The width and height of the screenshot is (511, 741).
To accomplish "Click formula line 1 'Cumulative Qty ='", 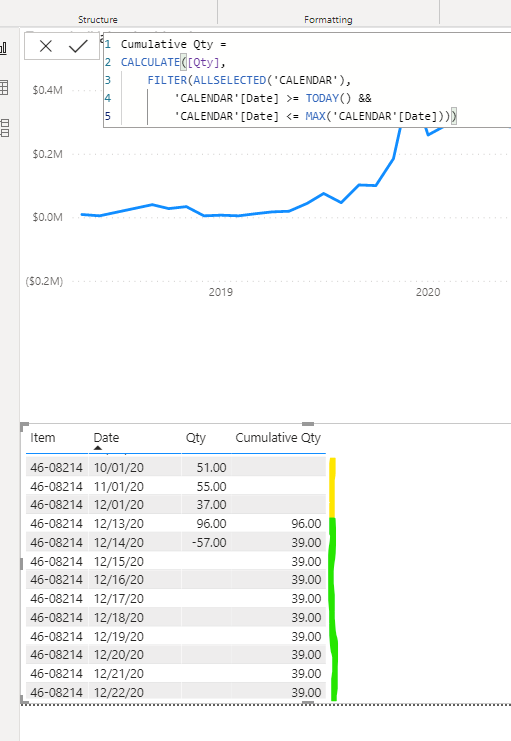I will pyautogui.click(x=173, y=44).
